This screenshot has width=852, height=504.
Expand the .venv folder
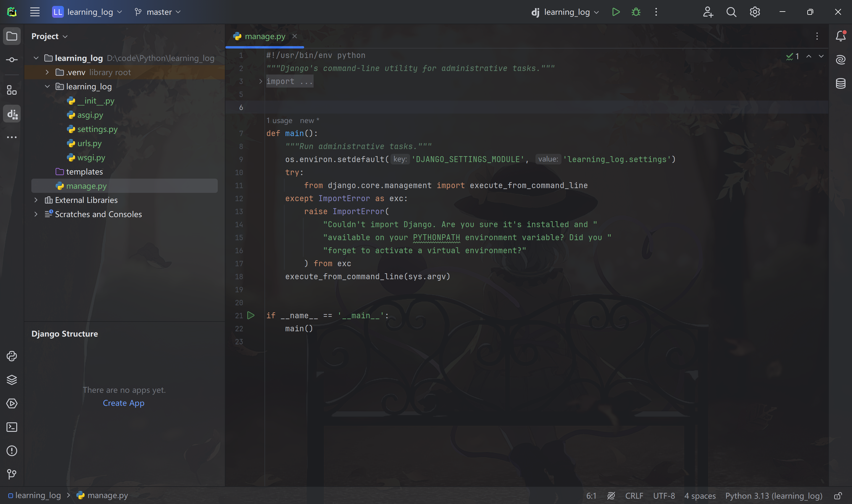[47, 72]
